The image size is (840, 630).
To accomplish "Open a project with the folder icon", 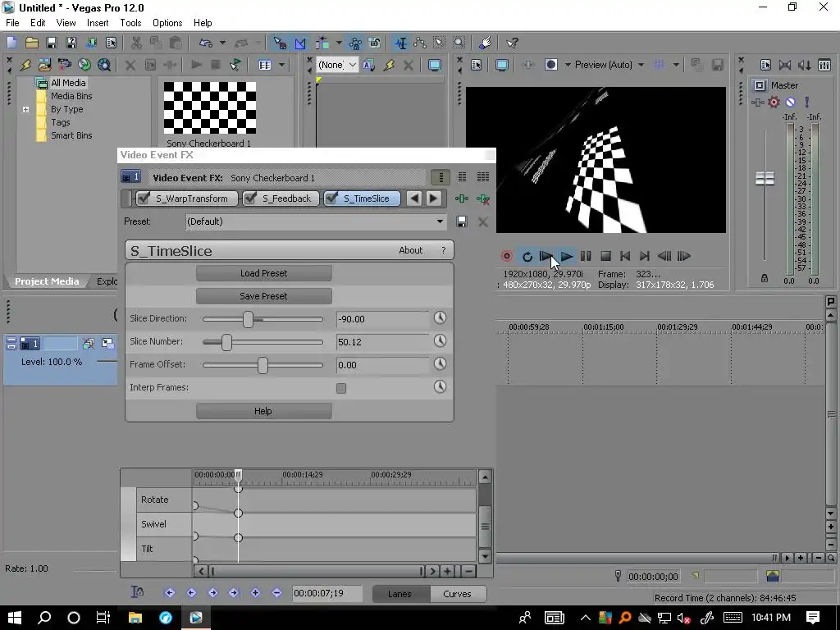I will [32, 43].
